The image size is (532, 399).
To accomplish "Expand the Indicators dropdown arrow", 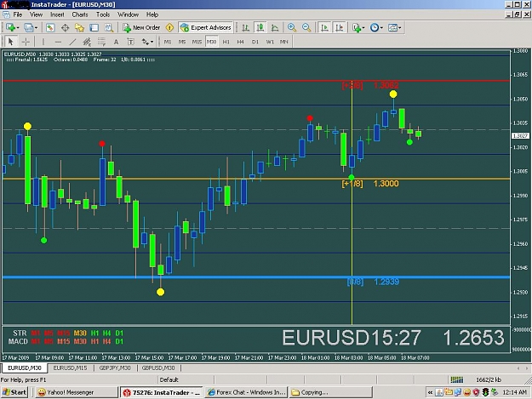I will pos(363,28).
